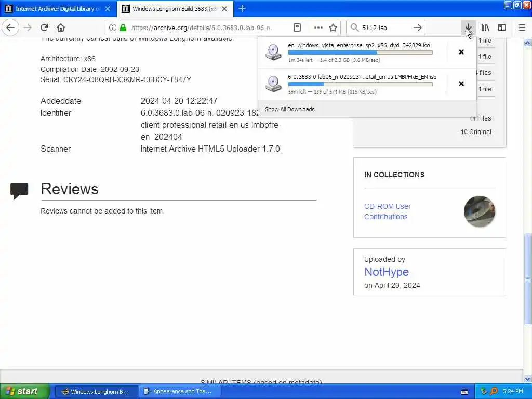Click the Vista ISO disc file icon

tap(273, 52)
